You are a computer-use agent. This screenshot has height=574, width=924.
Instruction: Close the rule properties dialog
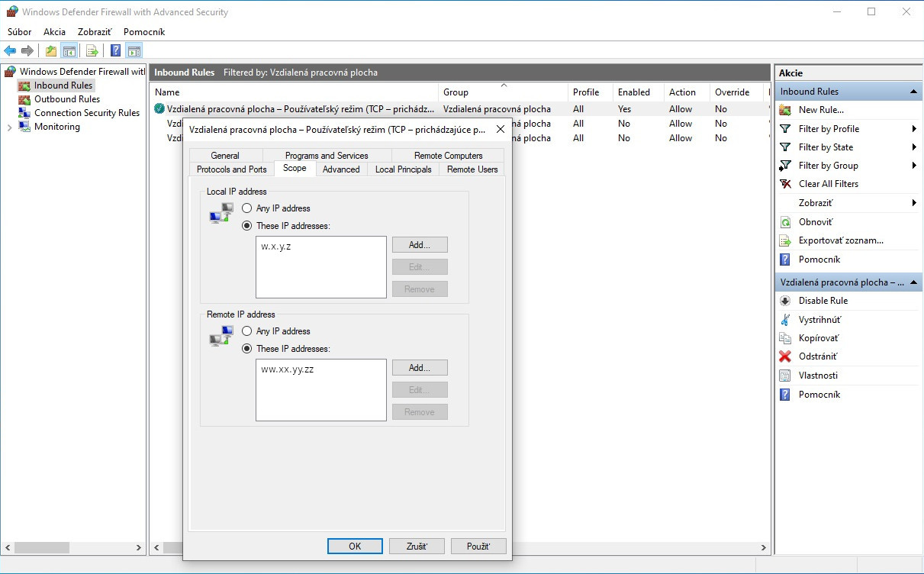(x=500, y=130)
